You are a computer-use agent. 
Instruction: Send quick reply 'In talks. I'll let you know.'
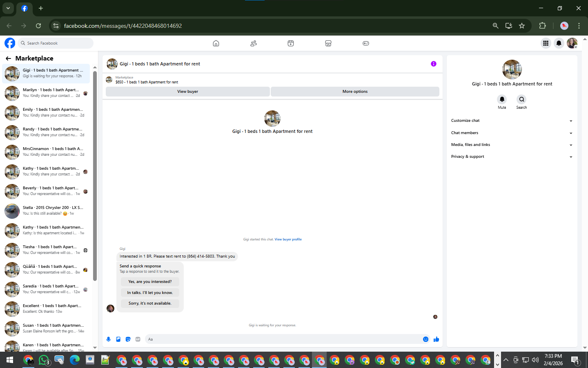(x=150, y=293)
